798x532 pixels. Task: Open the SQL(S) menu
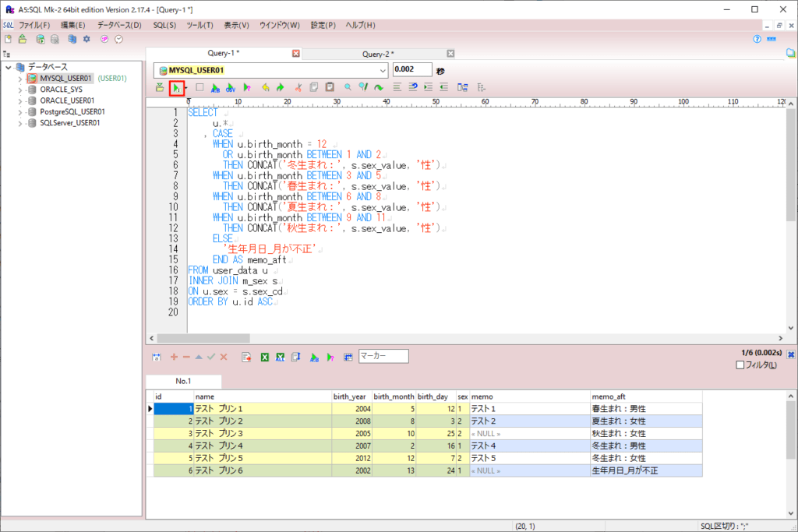pos(164,24)
